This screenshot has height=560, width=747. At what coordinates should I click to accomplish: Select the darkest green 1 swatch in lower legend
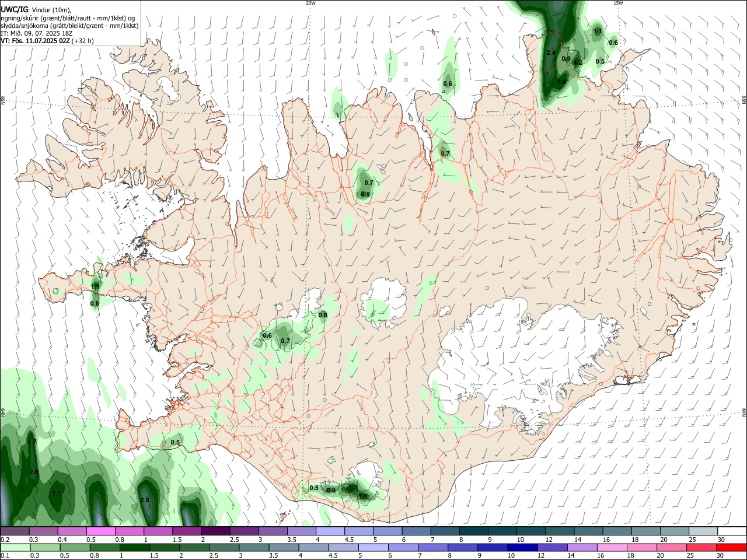click(135, 547)
